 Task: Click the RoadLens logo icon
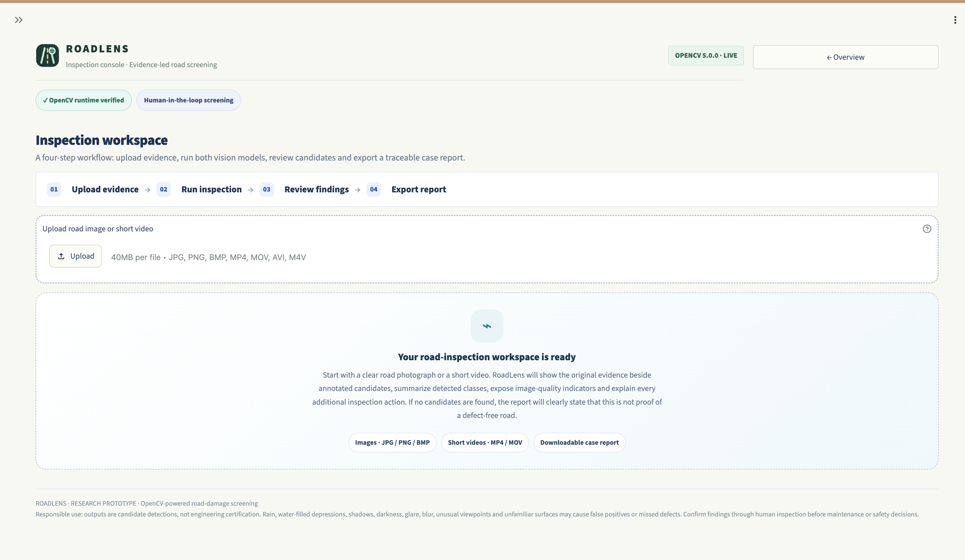tap(48, 55)
